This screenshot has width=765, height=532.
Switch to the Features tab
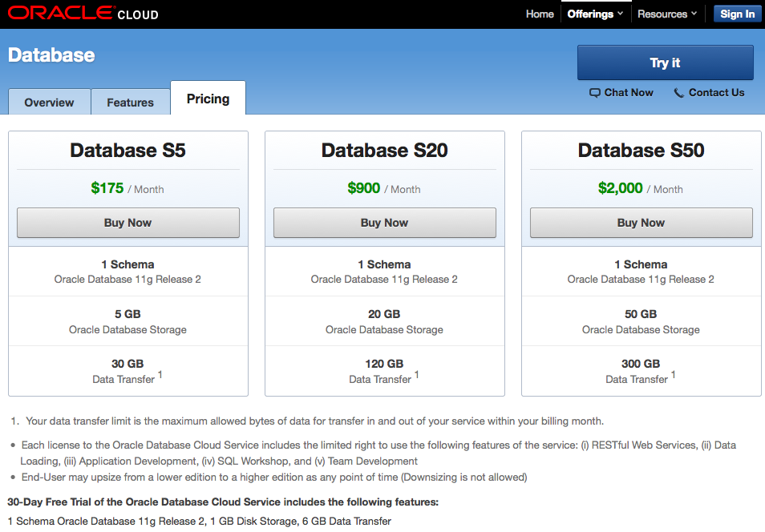[x=130, y=102]
